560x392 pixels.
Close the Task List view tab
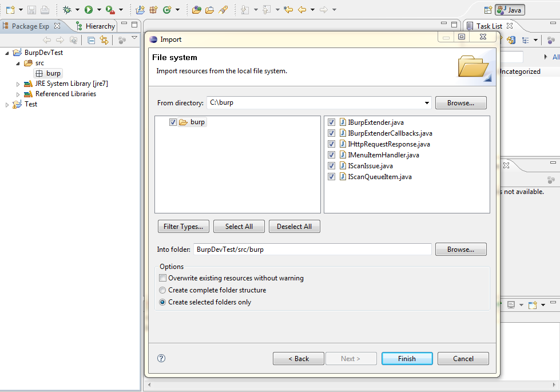pos(510,26)
